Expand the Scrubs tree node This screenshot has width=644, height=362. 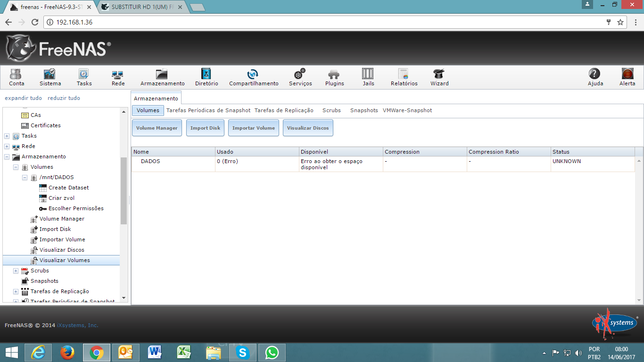(16, 271)
